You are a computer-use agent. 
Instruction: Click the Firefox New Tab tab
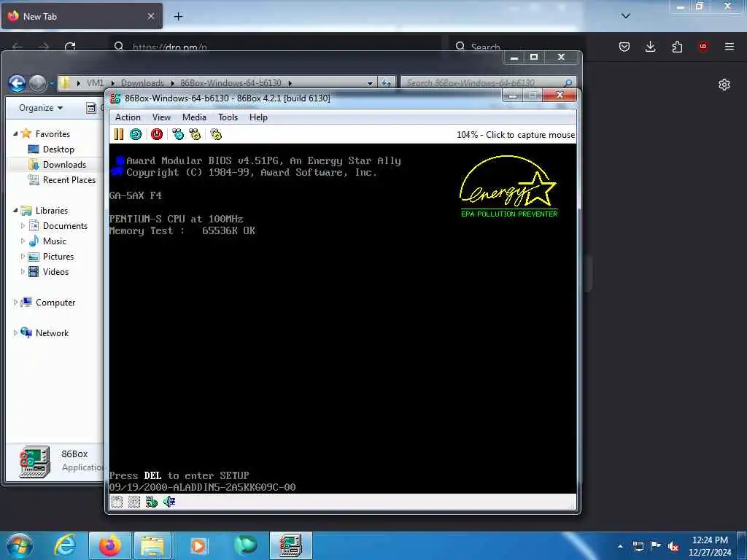(82, 16)
